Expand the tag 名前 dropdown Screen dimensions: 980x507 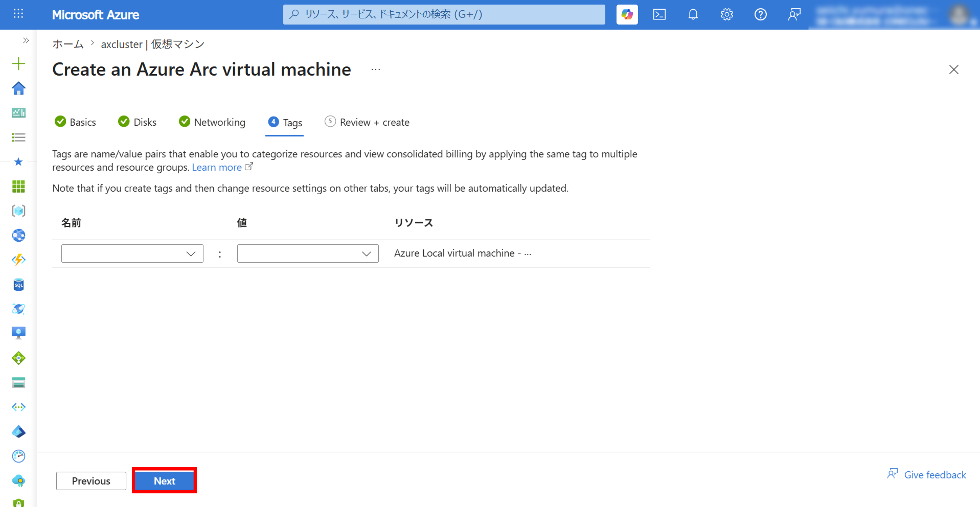coord(132,253)
